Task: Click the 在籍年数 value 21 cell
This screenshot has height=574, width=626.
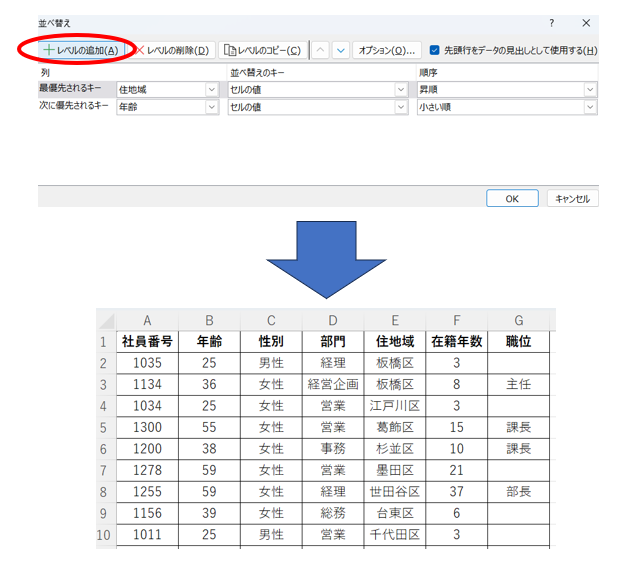Action: [456, 470]
